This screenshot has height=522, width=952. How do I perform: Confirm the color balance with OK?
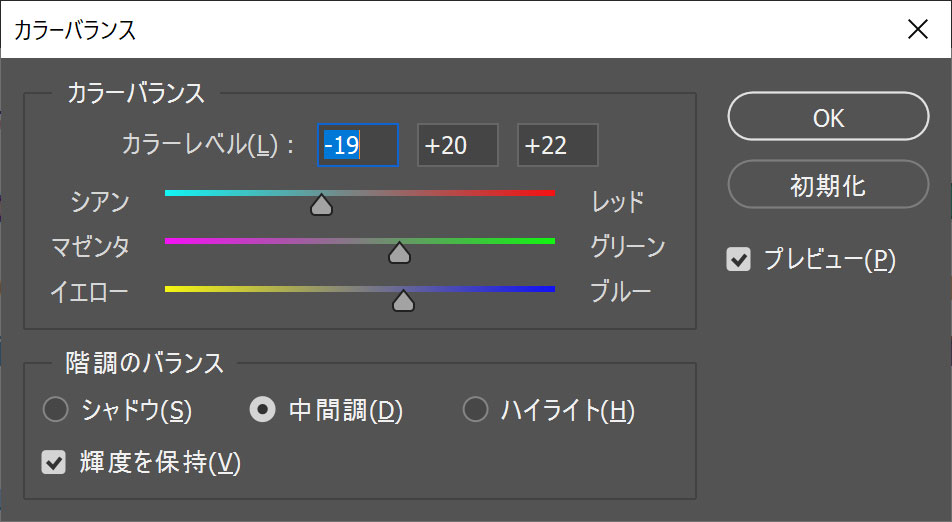[828, 117]
